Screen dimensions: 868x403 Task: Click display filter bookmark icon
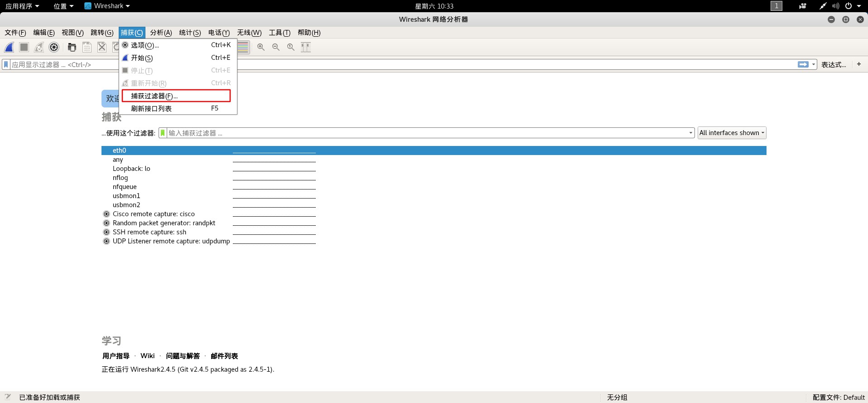click(x=6, y=64)
